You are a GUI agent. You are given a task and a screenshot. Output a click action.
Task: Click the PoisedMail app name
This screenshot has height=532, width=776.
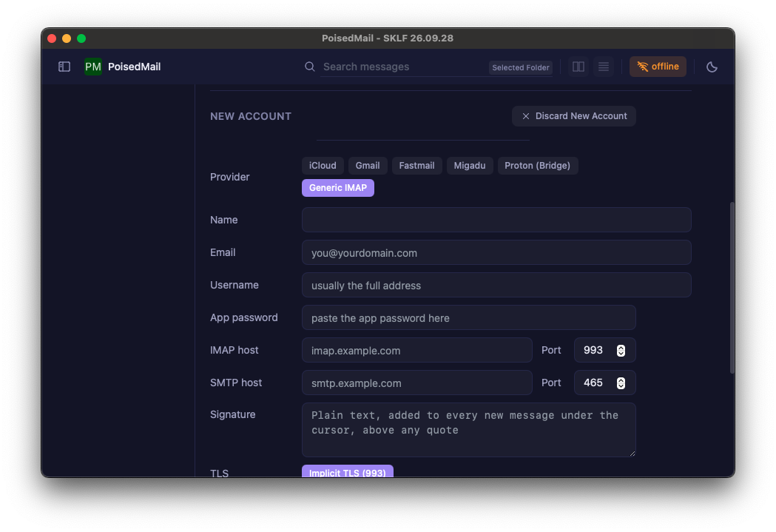(134, 67)
